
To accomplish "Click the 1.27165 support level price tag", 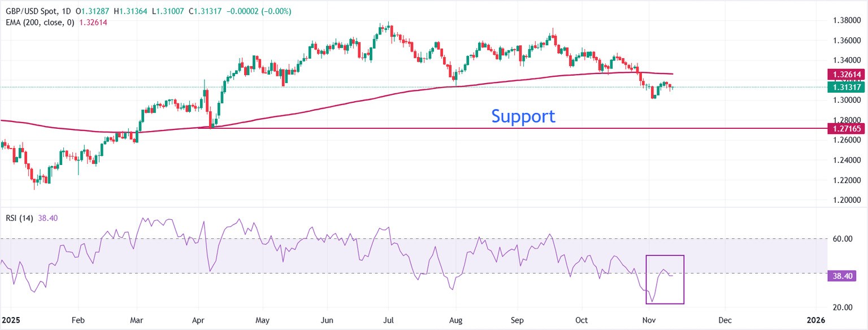I will [x=845, y=129].
